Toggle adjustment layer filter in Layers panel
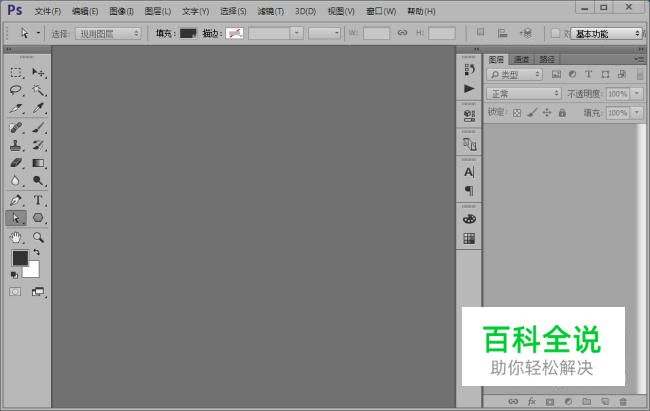Screen dimensions: 650x411 [x=572, y=74]
